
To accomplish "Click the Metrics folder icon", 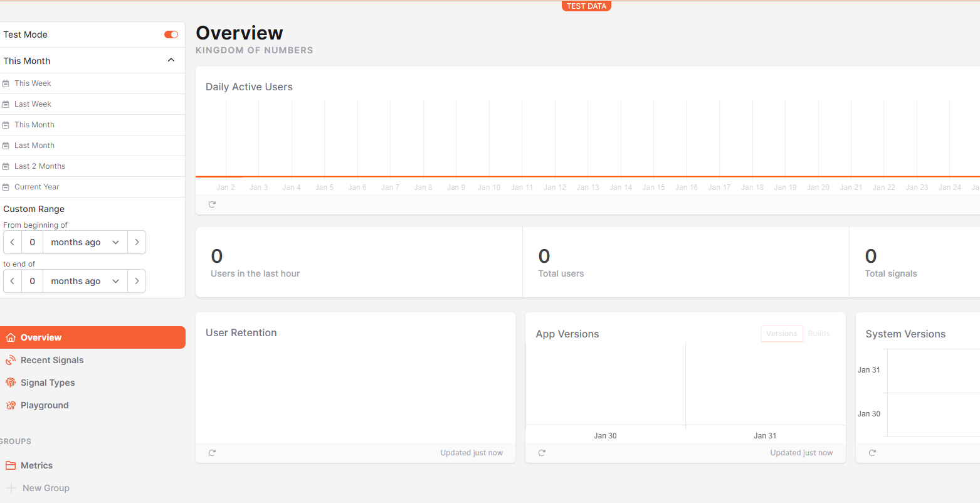I will (10, 465).
